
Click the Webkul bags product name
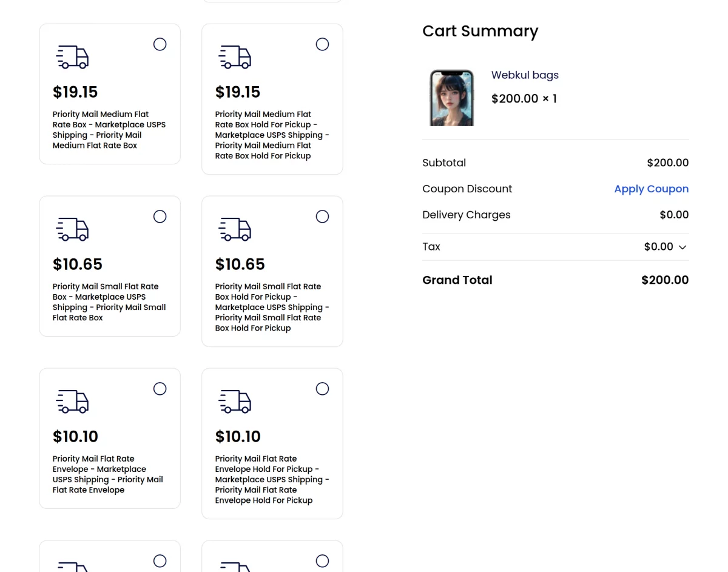point(525,75)
